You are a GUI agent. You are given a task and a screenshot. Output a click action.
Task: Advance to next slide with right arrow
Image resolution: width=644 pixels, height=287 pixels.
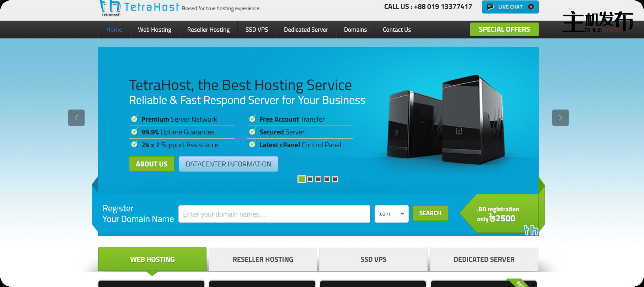point(560,118)
